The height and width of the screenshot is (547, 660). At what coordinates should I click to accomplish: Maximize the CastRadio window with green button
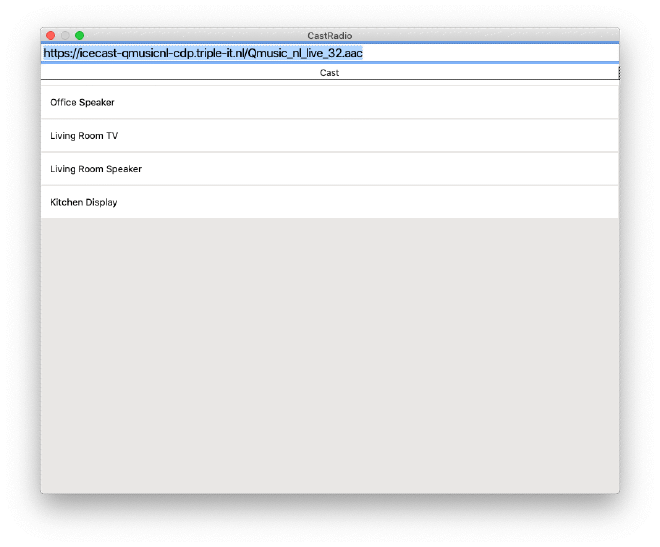pyautogui.click(x=79, y=35)
